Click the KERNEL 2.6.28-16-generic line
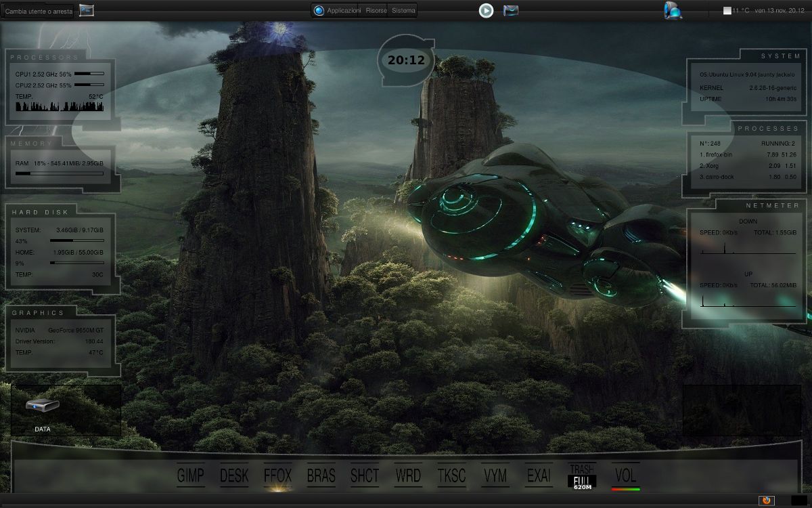The height and width of the screenshot is (508, 812). pyautogui.click(x=748, y=88)
